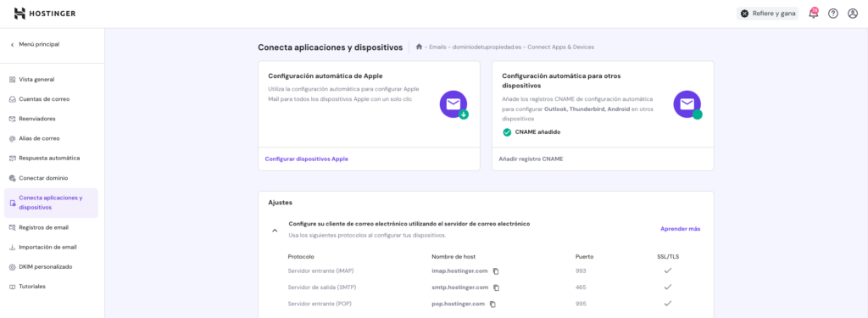
Task: Copy imap.hostinger.com hostname
Action: (x=496, y=271)
